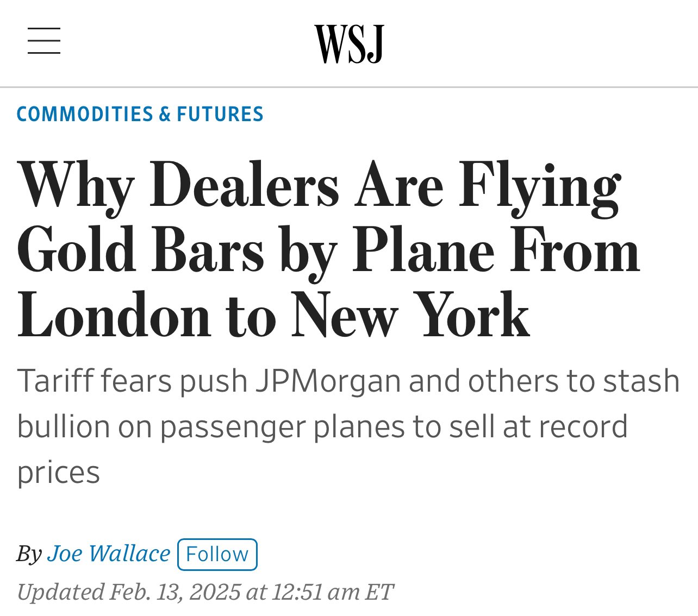Image resolution: width=698 pixels, height=616 pixels.
Task: Follow author Joe Wallace
Action: pyautogui.click(x=217, y=554)
